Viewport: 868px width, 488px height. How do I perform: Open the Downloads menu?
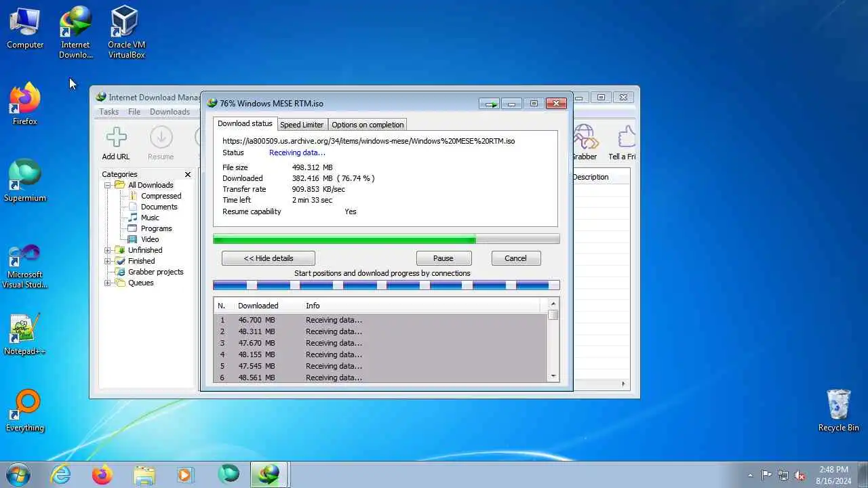click(x=170, y=112)
